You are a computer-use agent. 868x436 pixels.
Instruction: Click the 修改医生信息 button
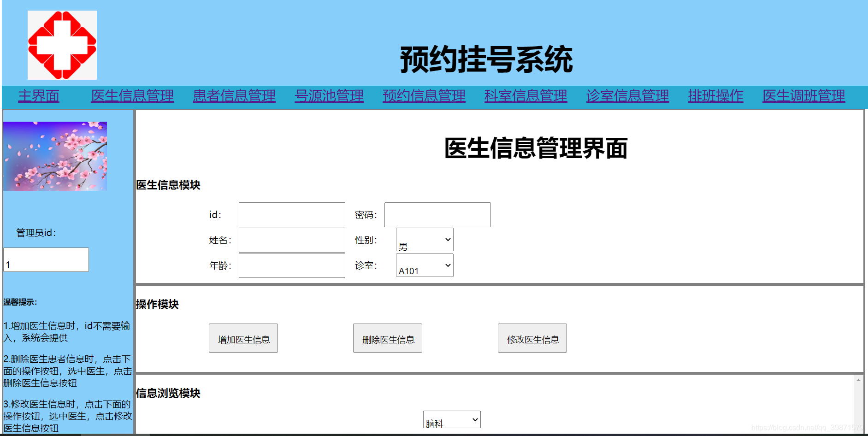pyautogui.click(x=532, y=338)
